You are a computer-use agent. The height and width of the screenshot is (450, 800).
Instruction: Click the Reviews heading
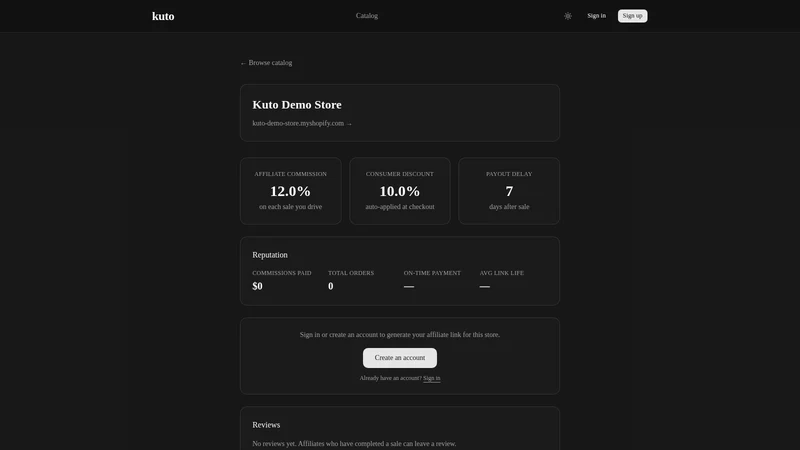(266, 424)
